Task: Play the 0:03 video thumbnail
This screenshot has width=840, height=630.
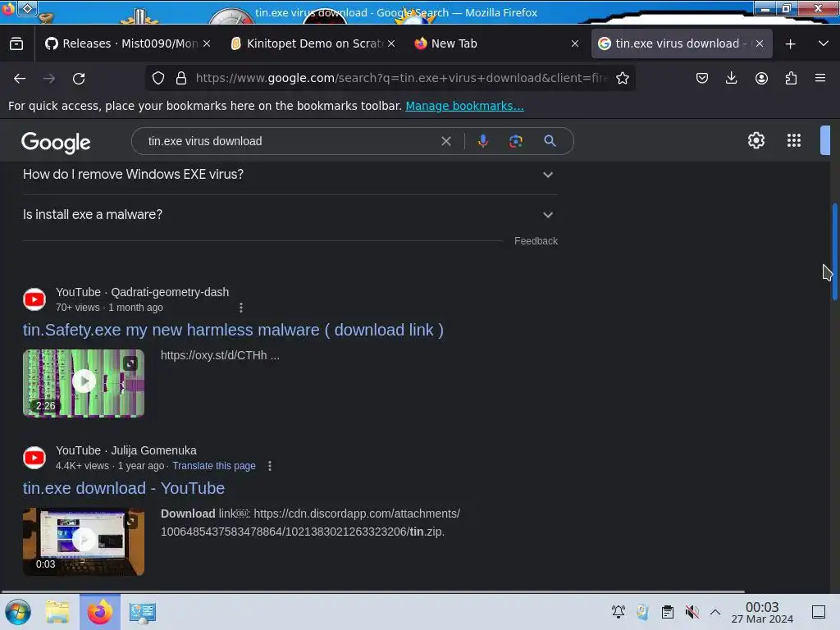Action: coord(84,541)
